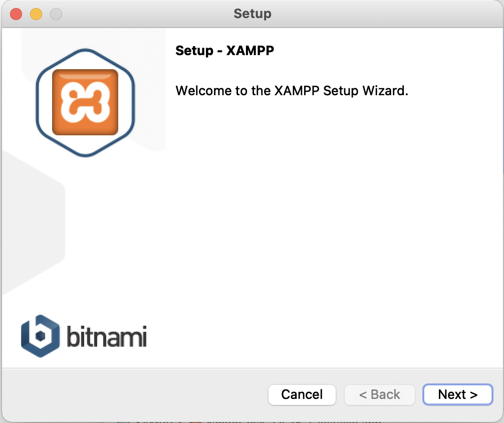Close the Setup window with red button
Image resolution: width=504 pixels, height=423 pixels.
pyautogui.click(x=16, y=14)
